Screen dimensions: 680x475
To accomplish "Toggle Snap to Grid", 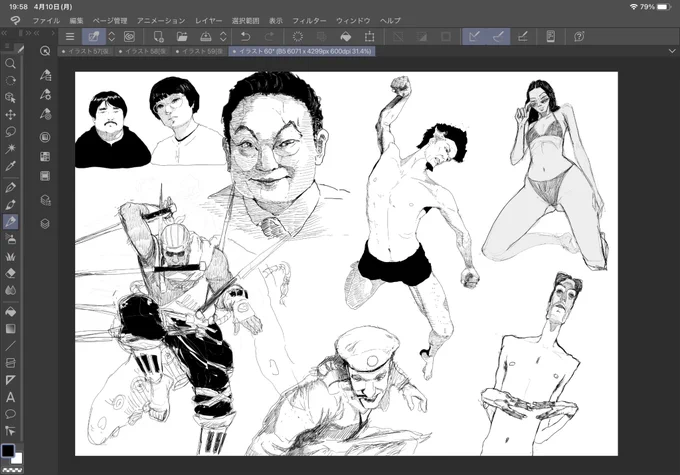I will pyautogui.click(x=523, y=36).
